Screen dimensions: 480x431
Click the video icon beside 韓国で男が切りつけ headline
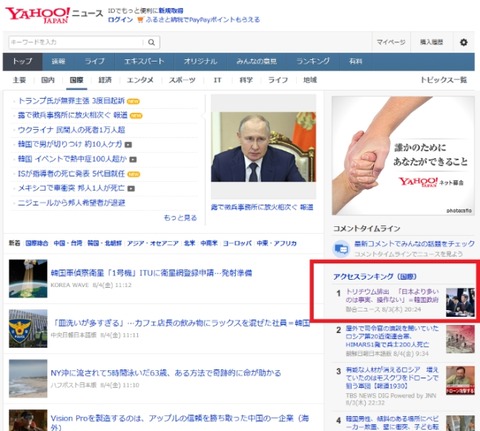128,145
